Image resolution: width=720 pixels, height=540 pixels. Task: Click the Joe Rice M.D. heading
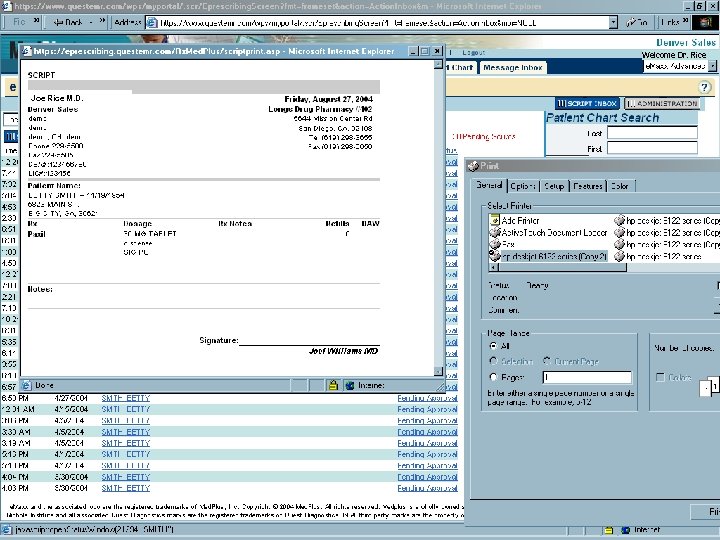pos(57,98)
